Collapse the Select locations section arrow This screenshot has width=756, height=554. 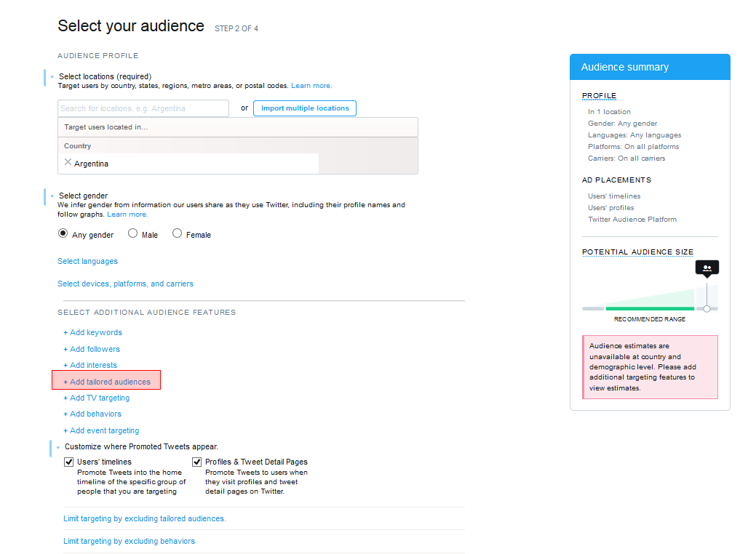52,77
